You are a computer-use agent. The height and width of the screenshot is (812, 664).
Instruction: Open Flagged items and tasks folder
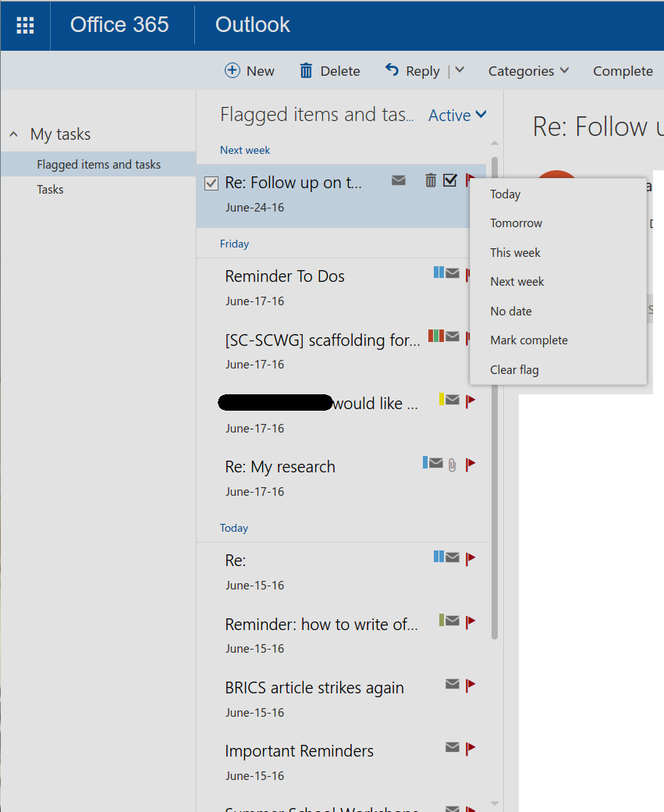98,164
